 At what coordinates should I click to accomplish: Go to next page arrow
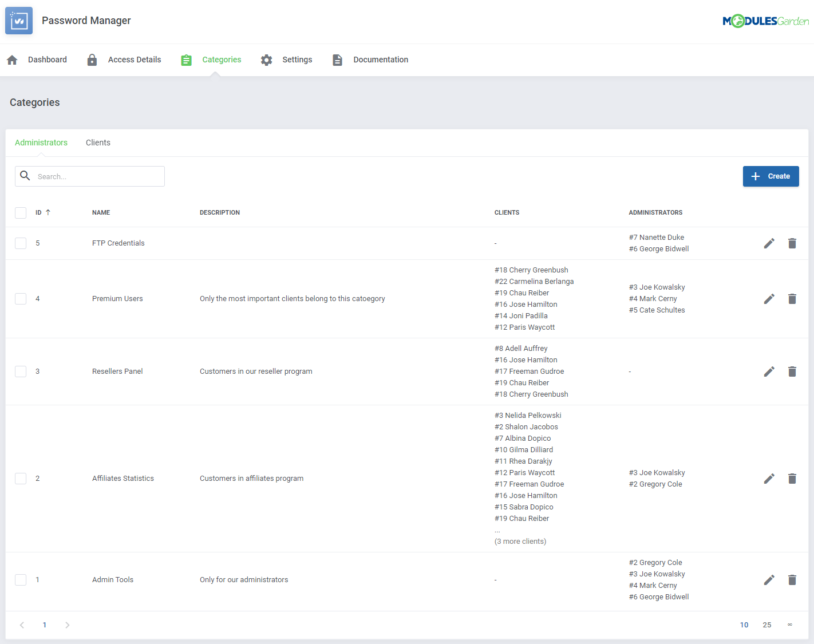click(x=68, y=625)
